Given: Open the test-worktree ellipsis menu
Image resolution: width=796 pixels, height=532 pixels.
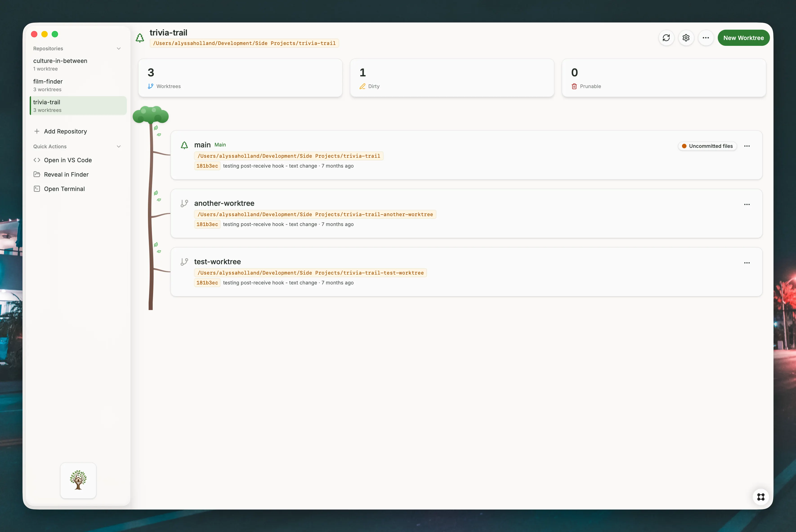Looking at the screenshot, I should tap(747, 263).
